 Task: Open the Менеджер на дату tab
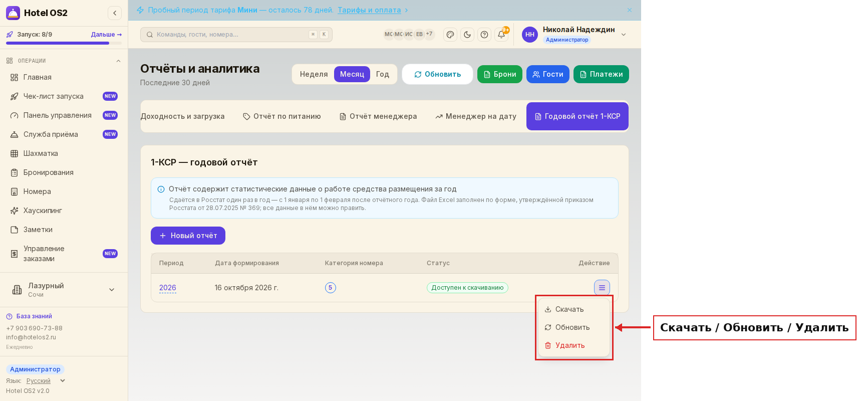tap(476, 116)
